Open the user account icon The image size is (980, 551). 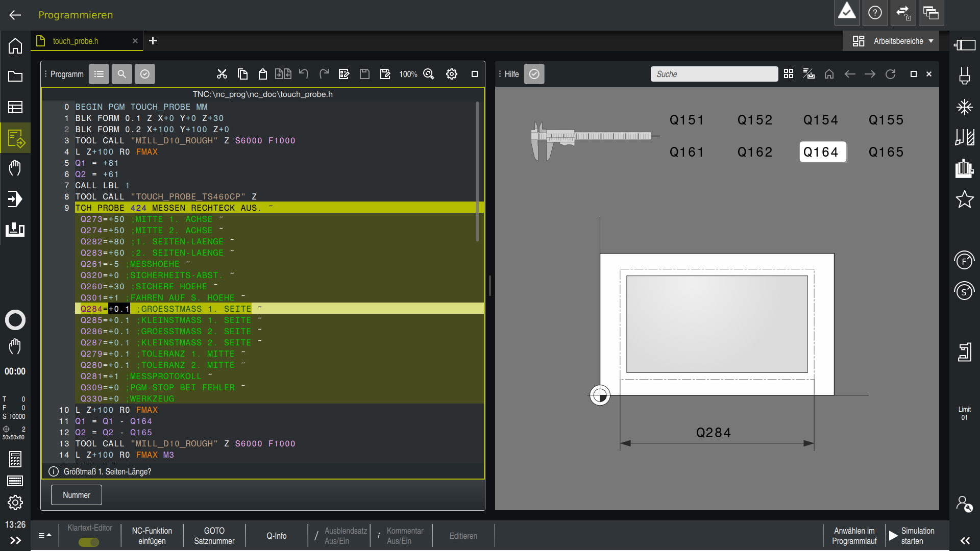coord(965,504)
